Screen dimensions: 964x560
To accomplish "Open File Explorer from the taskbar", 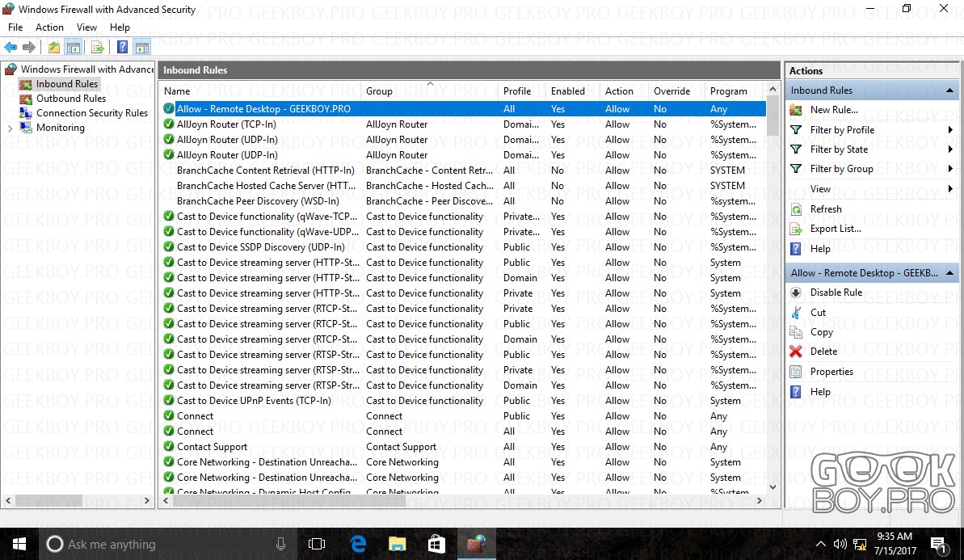I will tap(398, 544).
